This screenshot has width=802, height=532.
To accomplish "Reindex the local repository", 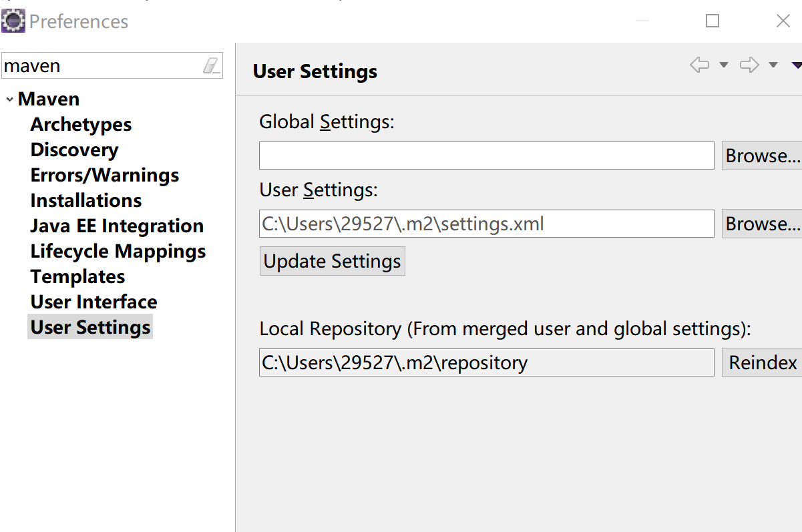I will pos(762,362).
